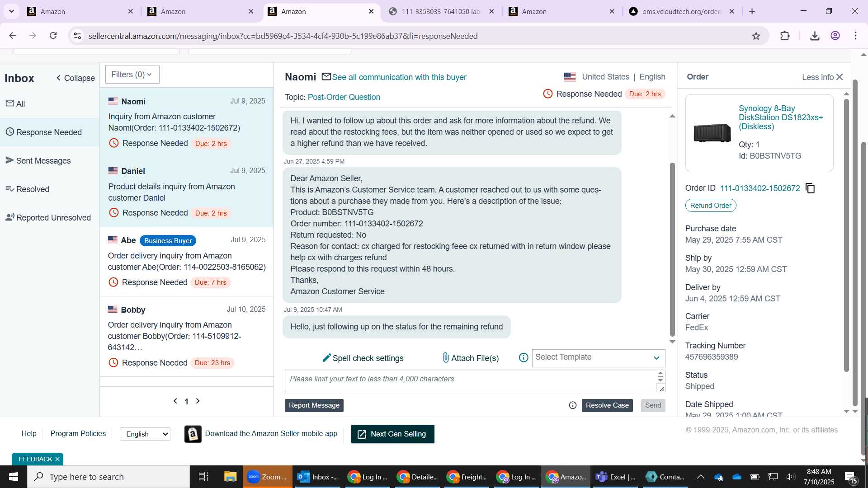Show hidden system tray icons

pos(700,477)
